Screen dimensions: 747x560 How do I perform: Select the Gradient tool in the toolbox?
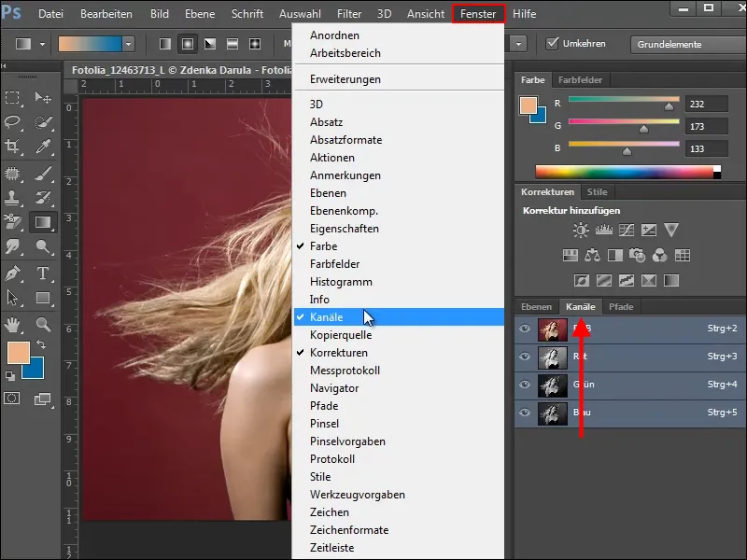pyautogui.click(x=43, y=222)
